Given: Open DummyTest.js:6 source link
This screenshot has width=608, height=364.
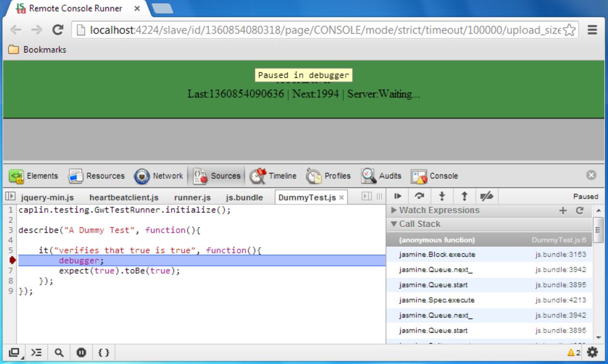Looking at the screenshot, I should point(559,240).
